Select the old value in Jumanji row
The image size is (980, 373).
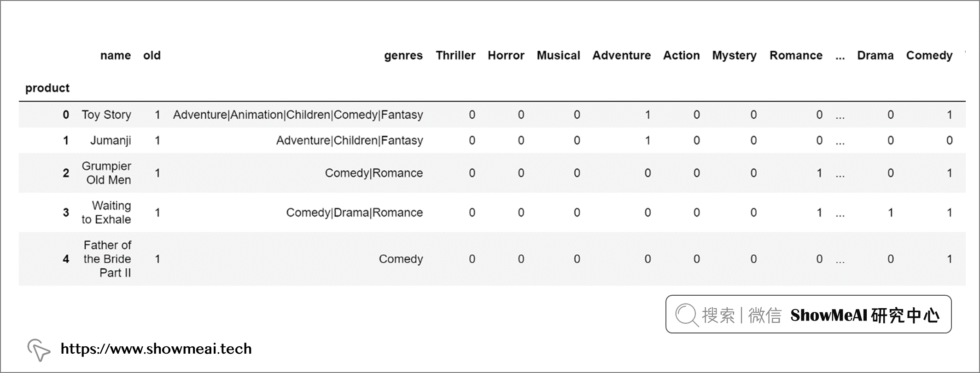point(157,140)
